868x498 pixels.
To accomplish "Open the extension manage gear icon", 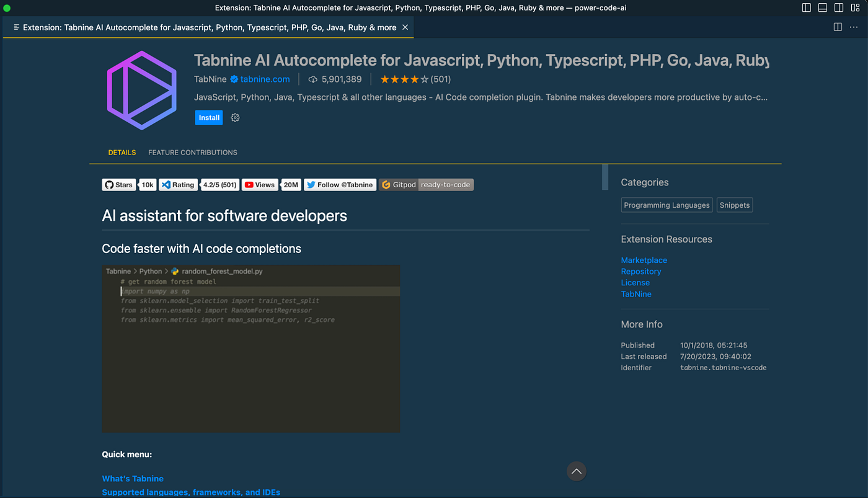I will 235,118.
